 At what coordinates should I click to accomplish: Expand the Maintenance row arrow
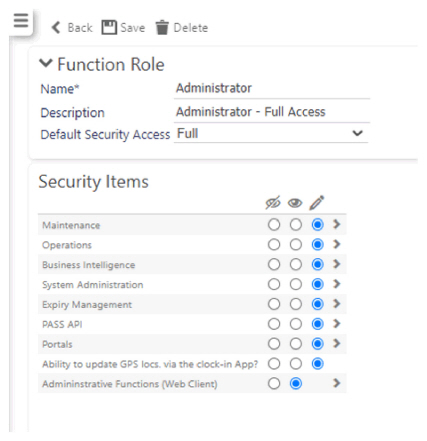pos(337,224)
